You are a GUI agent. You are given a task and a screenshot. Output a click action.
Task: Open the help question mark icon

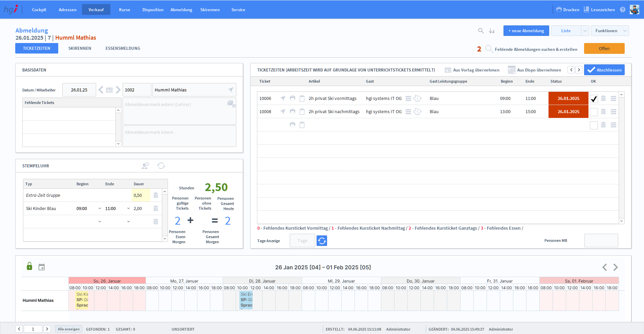pos(623,10)
